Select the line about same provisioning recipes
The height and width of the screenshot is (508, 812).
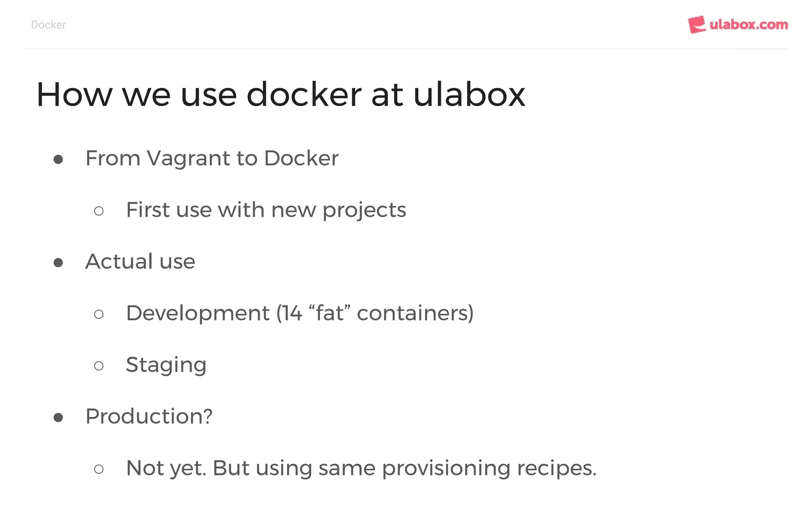[361, 468]
